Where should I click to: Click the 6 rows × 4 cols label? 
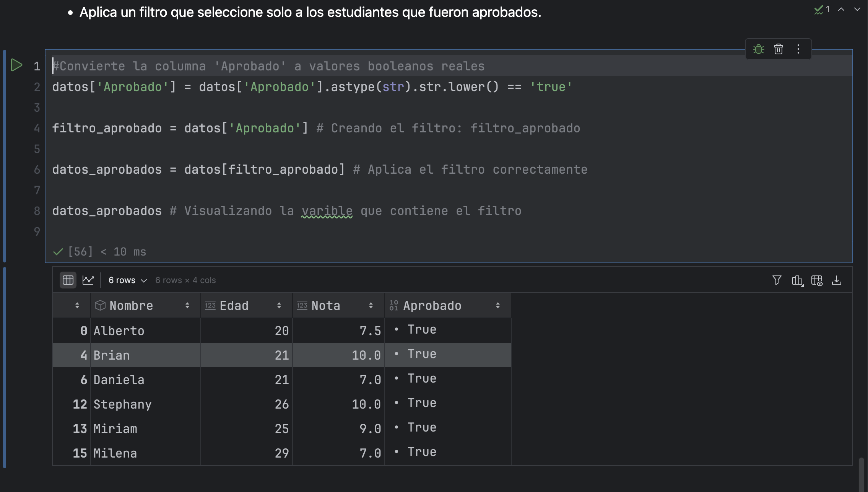point(185,280)
